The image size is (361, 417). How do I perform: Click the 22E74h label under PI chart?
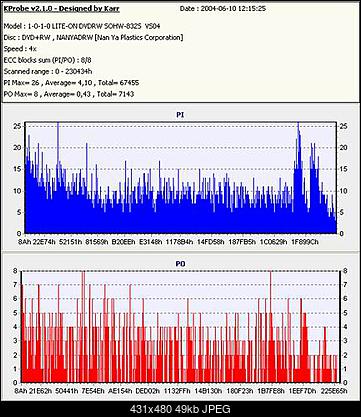[x=45, y=242]
